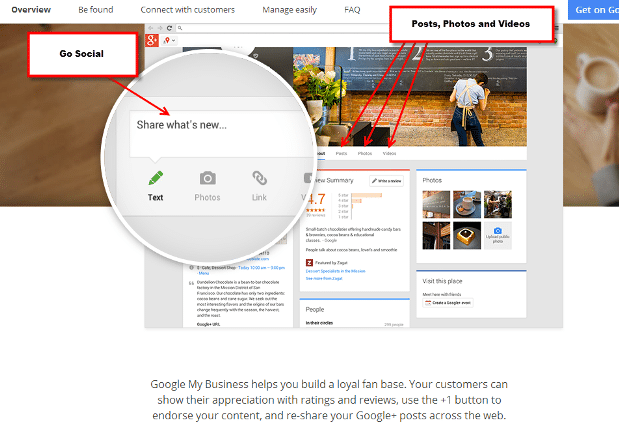Viewport: 619px width, 423px height.
Task: Click the red Zagat badge icon
Action: 309,262
